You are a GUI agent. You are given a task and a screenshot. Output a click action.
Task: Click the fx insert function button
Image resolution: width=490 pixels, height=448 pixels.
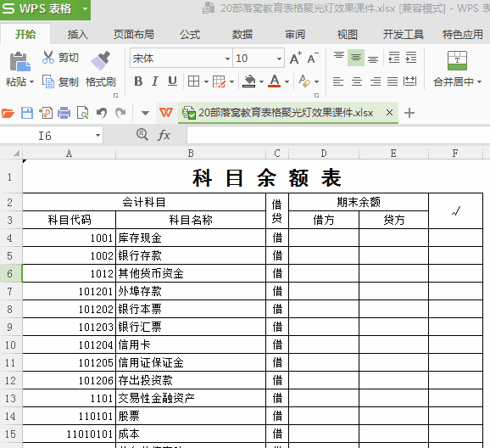[x=164, y=135]
